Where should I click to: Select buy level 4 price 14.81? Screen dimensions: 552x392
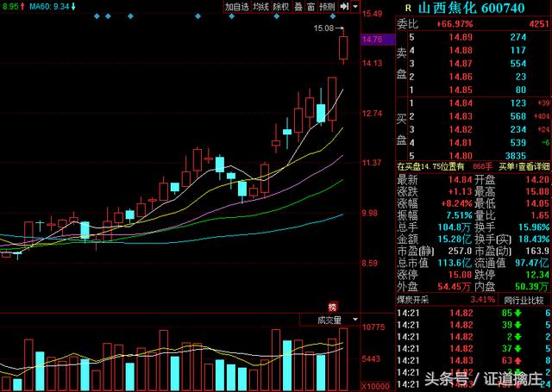tap(461, 143)
